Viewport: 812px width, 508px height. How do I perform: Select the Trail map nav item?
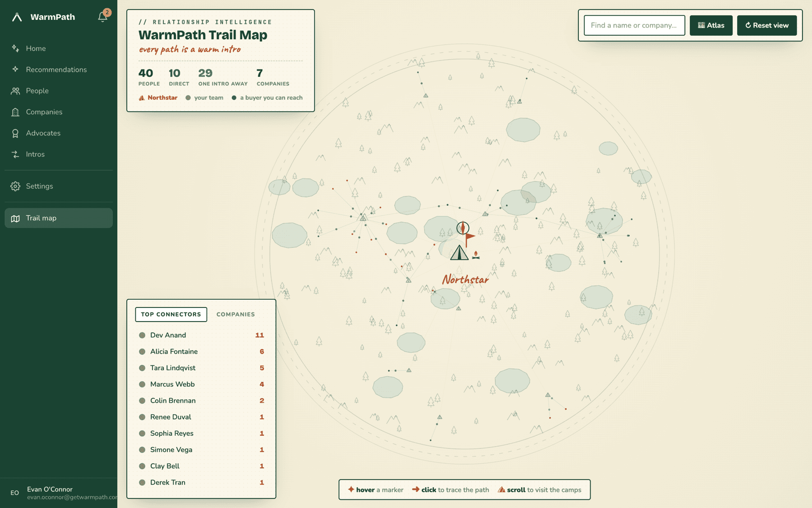point(59,218)
